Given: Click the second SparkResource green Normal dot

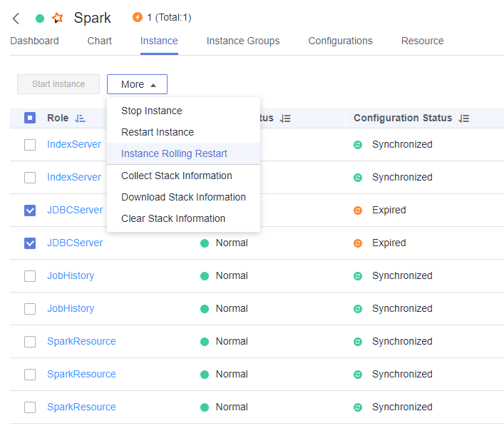Looking at the screenshot, I should 205,375.
